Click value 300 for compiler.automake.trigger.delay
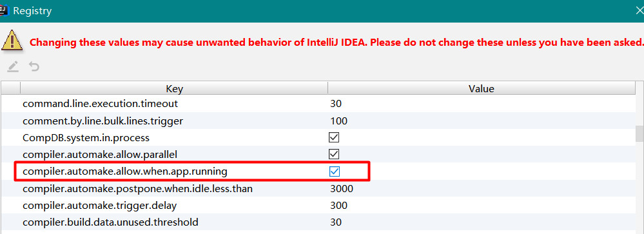 pos(338,205)
